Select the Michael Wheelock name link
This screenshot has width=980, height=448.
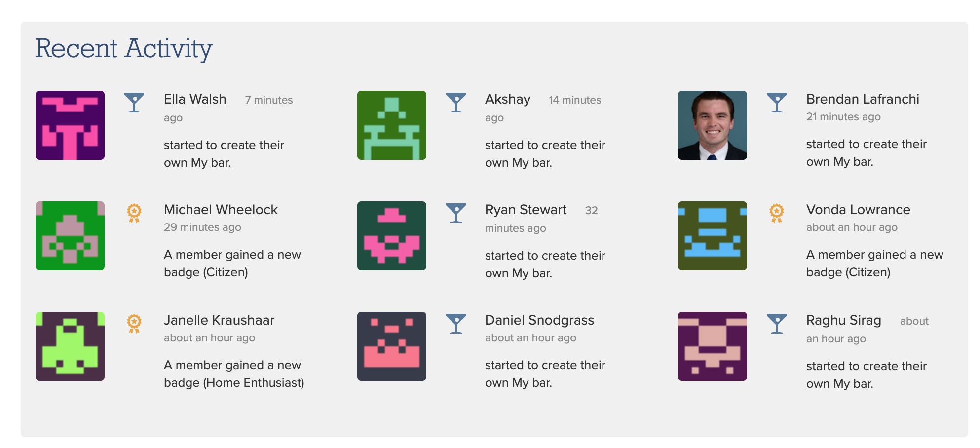[221, 210]
